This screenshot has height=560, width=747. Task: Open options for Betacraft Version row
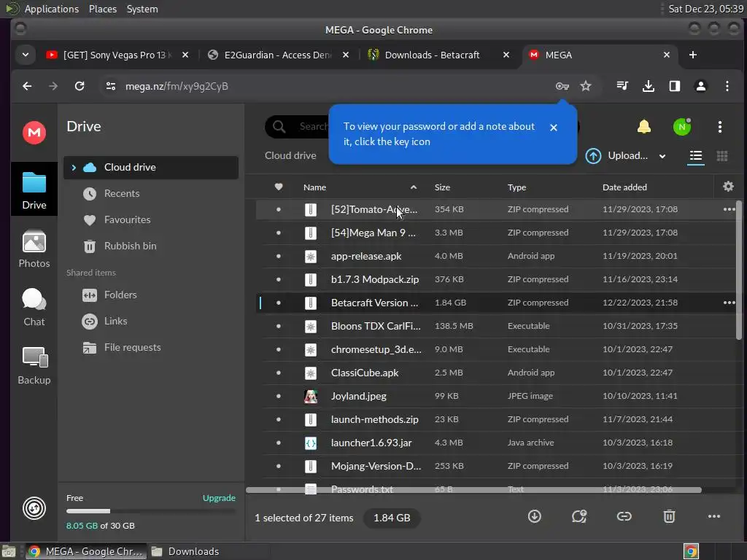click(x=729, y=303)
